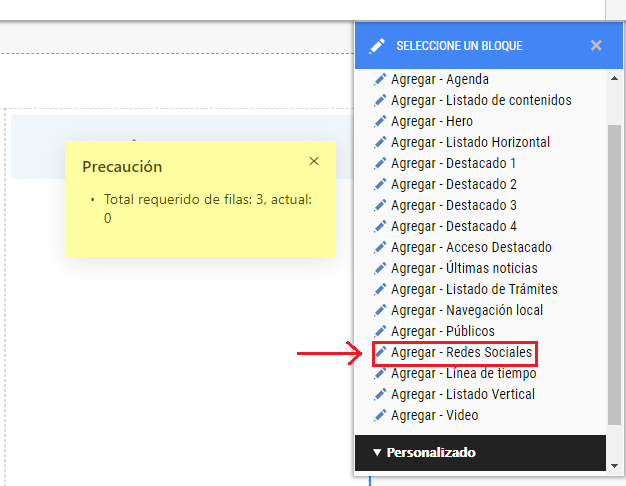Close the Seleccione un bloque panel
626x486 pixels.
pos(596,46)
